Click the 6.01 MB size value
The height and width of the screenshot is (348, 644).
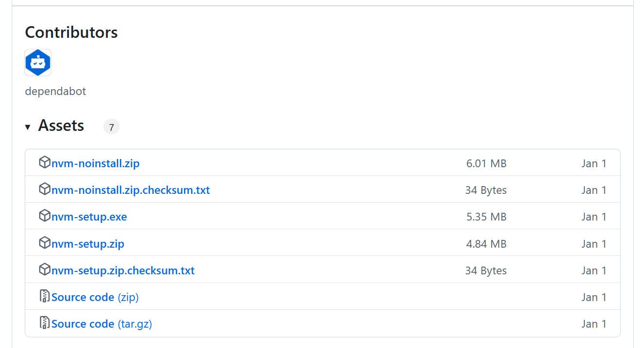coord(486,163)
